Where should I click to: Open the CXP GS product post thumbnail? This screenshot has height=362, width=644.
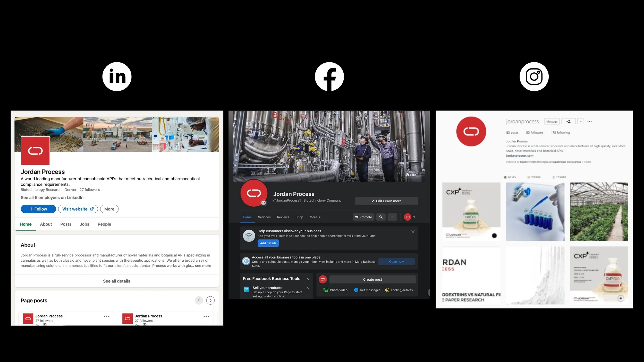[471, 212]
